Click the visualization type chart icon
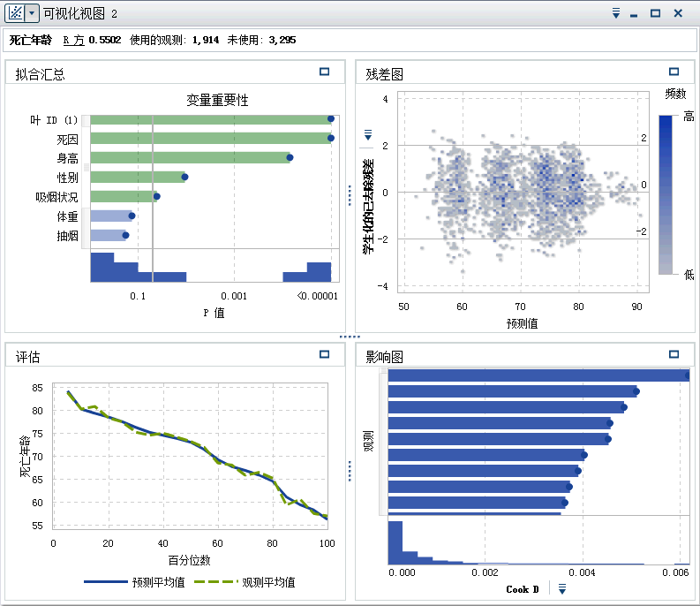Viewport: 700px width, 606px height. 14,13
